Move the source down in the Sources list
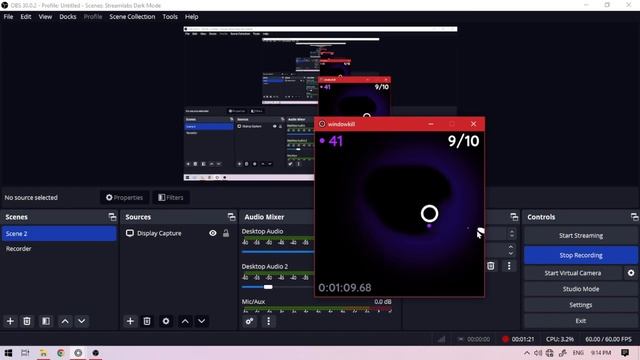Image resolution: width=640 pixels, height=360 pixels. point(202,321)
